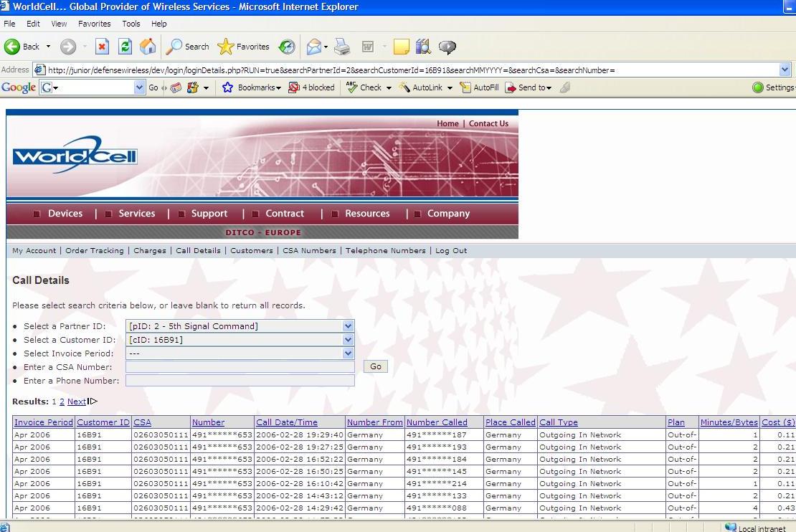Expand the Bookmarks dropdown arrow
This screenshot has width=796, height=532.
[x=278, y=87]
